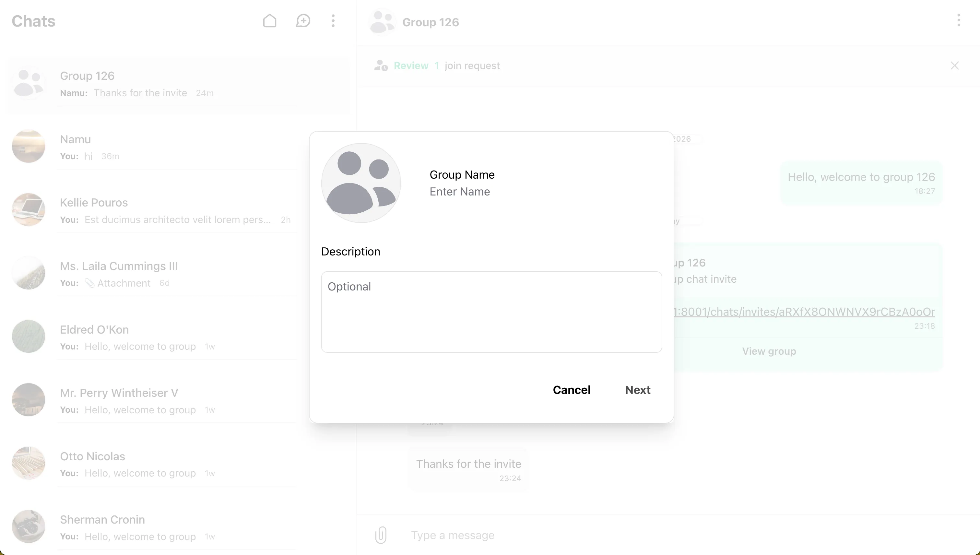Click the home icon in Chats header
980x555 pixels.
point(269,21)
